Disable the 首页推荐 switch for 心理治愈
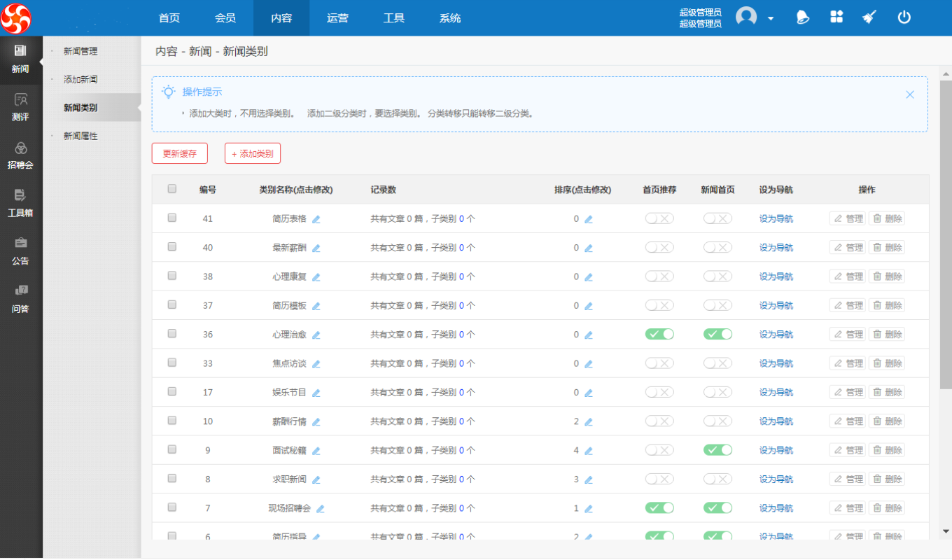 [659, 334]
